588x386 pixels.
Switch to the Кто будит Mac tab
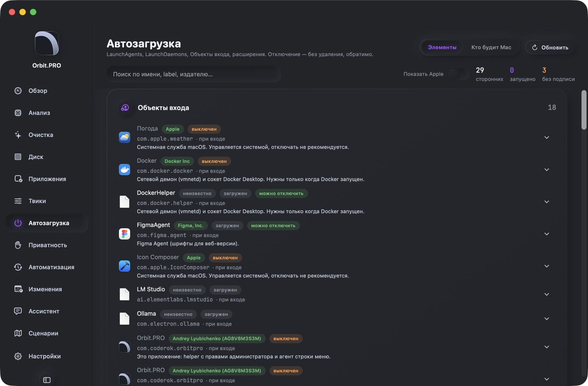(x=491, y=47)
